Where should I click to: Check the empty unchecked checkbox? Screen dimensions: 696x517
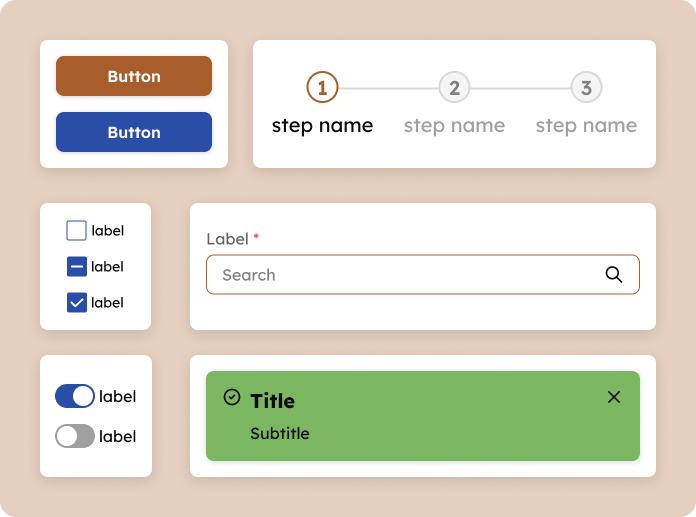tap(77, 231)
